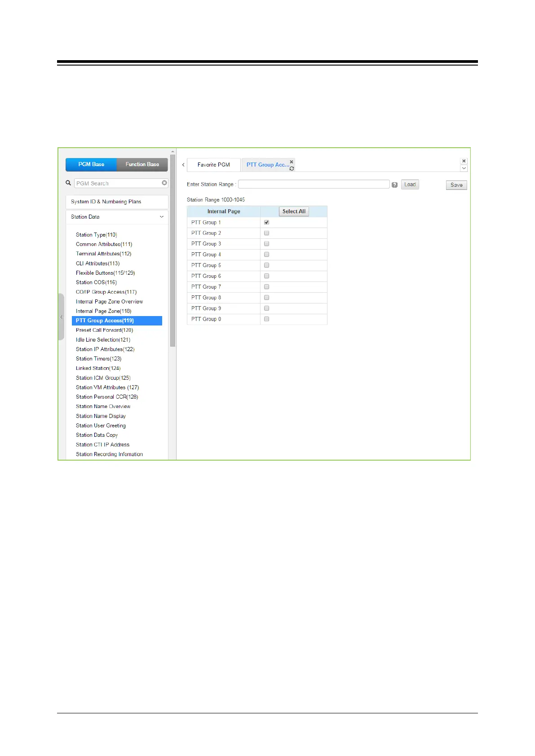
Task: Select PTT Group Access(119)
Action: pyautogui.click(x=117, y=321)
